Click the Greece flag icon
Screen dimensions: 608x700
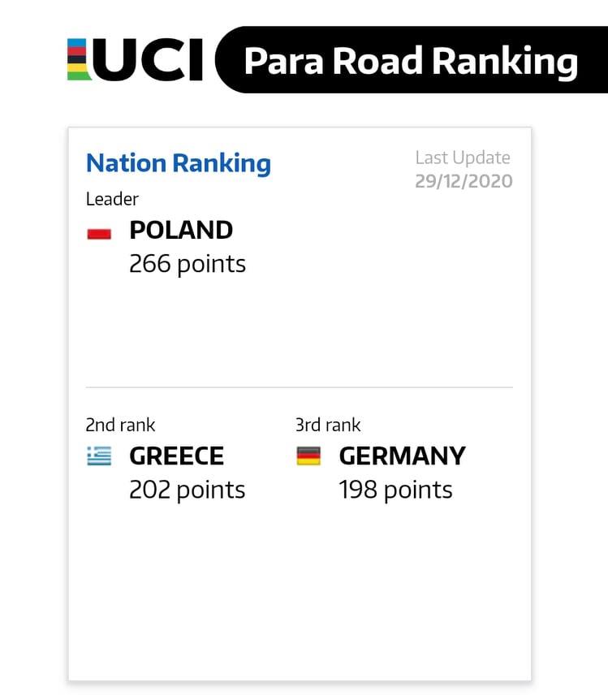(99, 456)
